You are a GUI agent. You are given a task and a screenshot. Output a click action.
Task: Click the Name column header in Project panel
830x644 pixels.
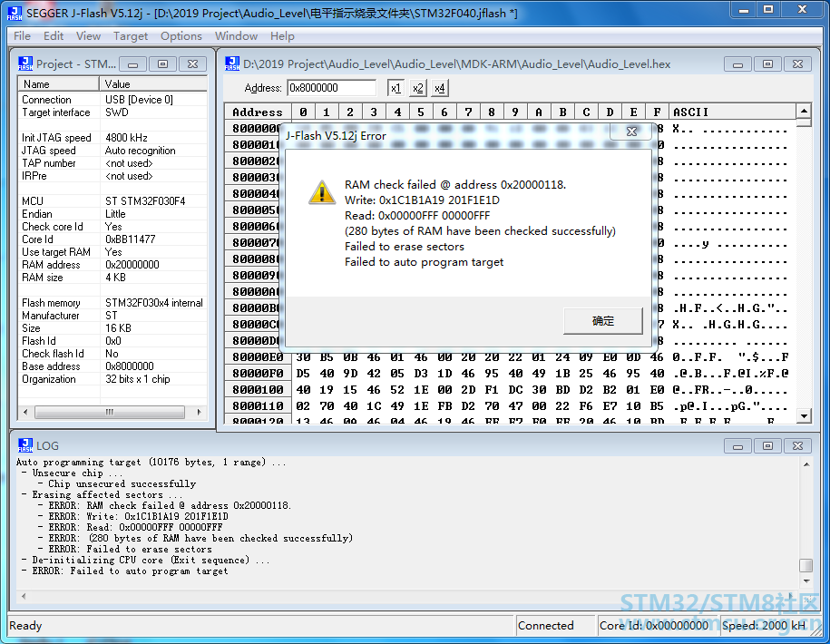[59, 84]
